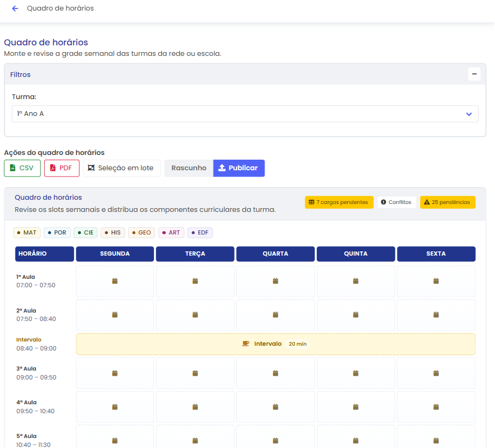Select the GEO subject chip
Viewport: 495px width, 448px height.
pyautogui.click(x=141, y=232)
